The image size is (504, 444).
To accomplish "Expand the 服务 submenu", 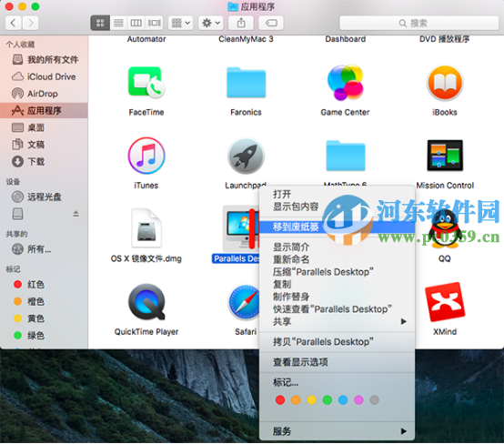I will [x=337, y=431].
